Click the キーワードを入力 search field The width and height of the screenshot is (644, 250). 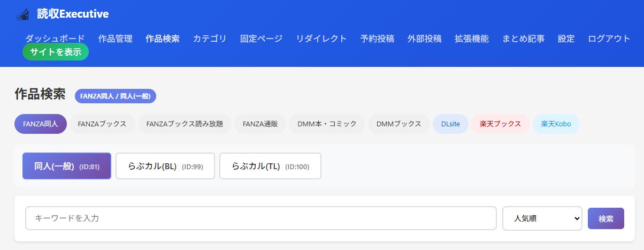coord(260,218)
